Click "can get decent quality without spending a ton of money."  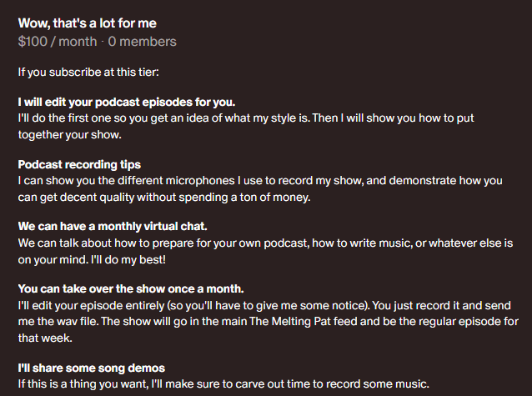click(x=164, y=197)
